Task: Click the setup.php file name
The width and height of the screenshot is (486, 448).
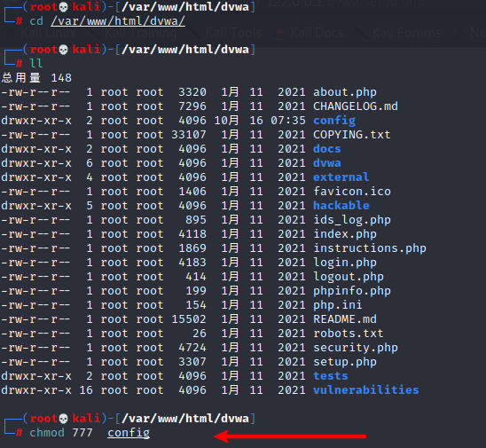Action: (x=345, y=362)
